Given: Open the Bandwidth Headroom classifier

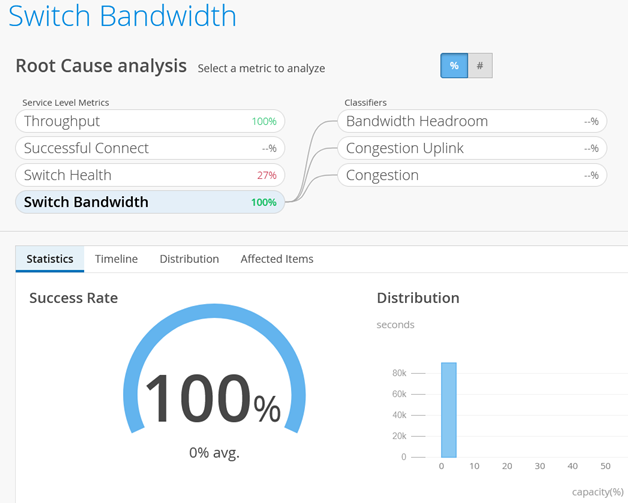Looking at the screenshot, I should point(471,121).
